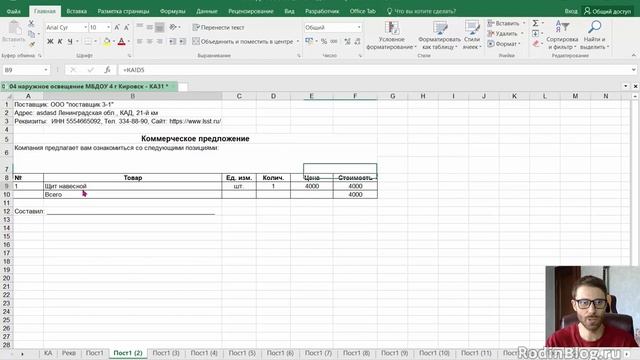Select the sheet tab Рекв
Screen dimensions: 640x360
69,353
